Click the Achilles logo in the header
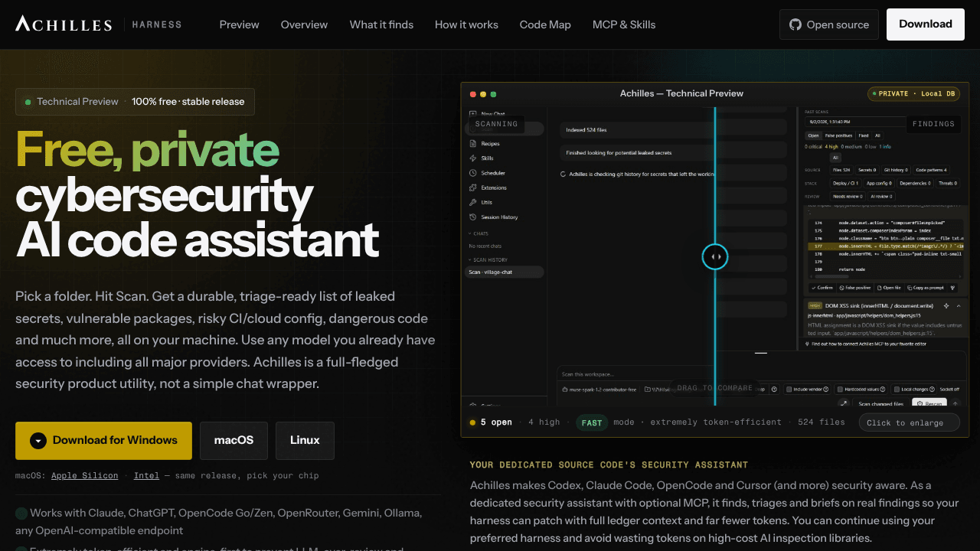The height and width of the screenshot is (551, 980). click(64, 24)
